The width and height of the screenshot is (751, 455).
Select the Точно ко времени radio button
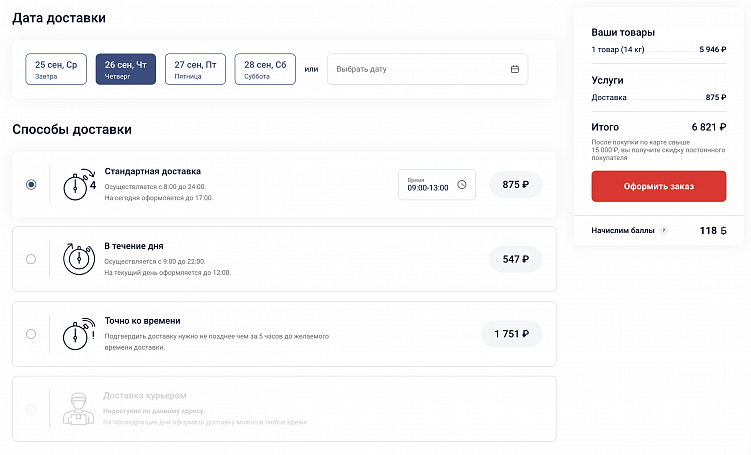pyautogui.click(x=31, y=334)
